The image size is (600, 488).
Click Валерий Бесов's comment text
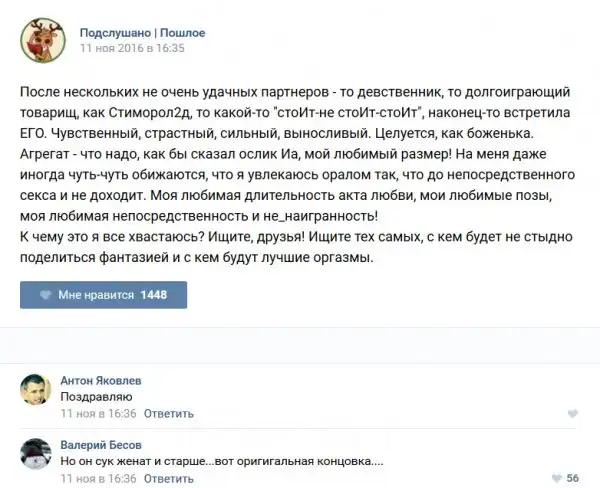[222, 461]
